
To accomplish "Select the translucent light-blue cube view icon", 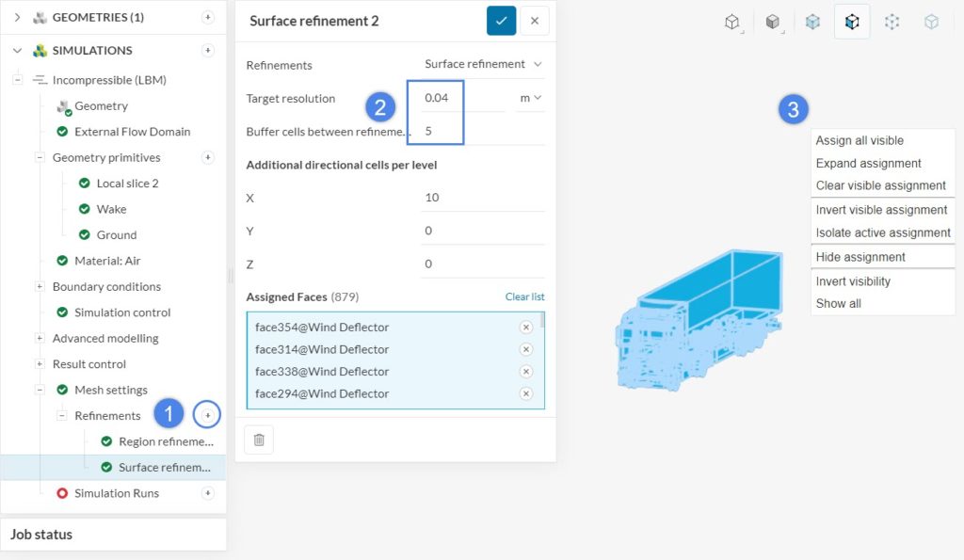I will [811, 22].
